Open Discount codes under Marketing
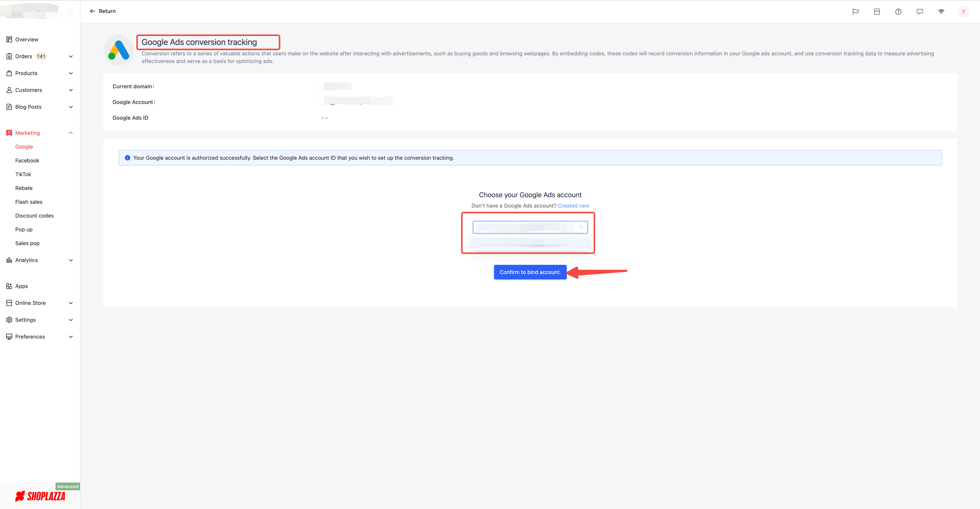Screen dimensions: 980x509 click(x=34, y=216)
